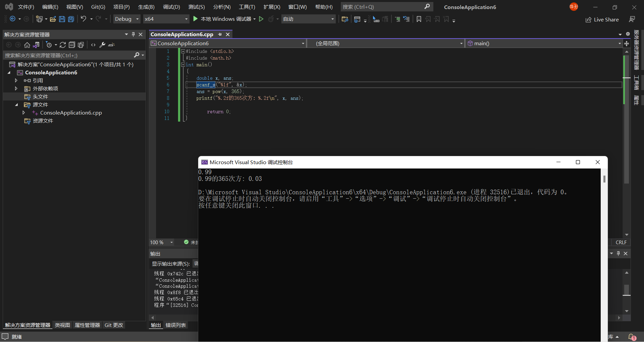Collapse the main function code fold
This screenshot has width=644, height=342.
(x=183, y=65)
